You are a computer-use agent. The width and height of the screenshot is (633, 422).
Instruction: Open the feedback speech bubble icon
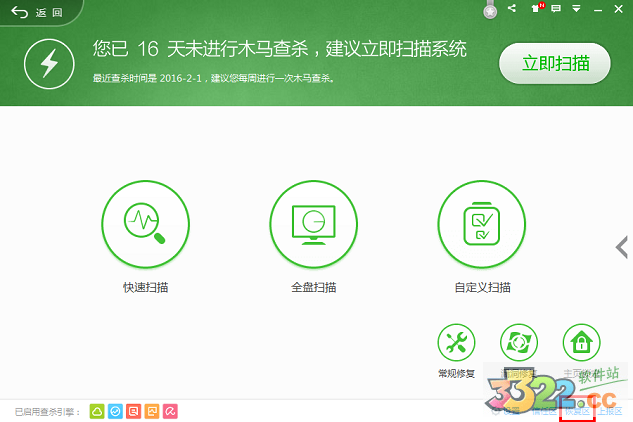[x=556, y=8]
